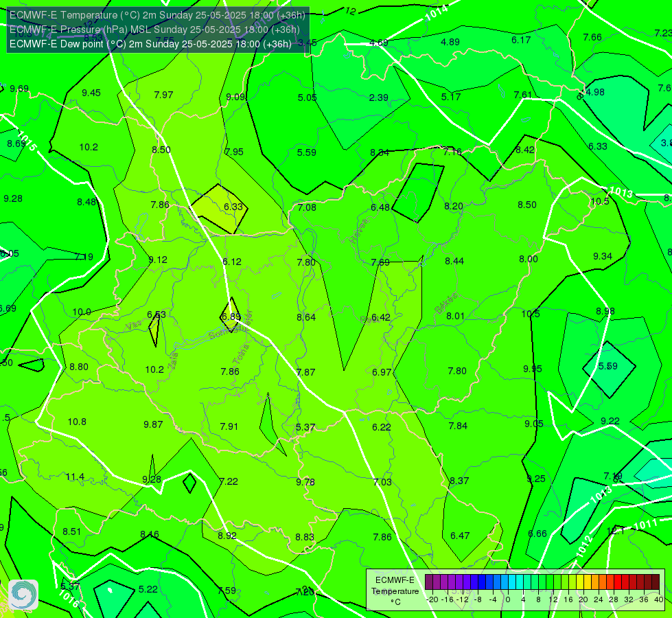Screen dimensions: 672x618
Task: Click the 6.22 grid value
Action: [382, 427]
